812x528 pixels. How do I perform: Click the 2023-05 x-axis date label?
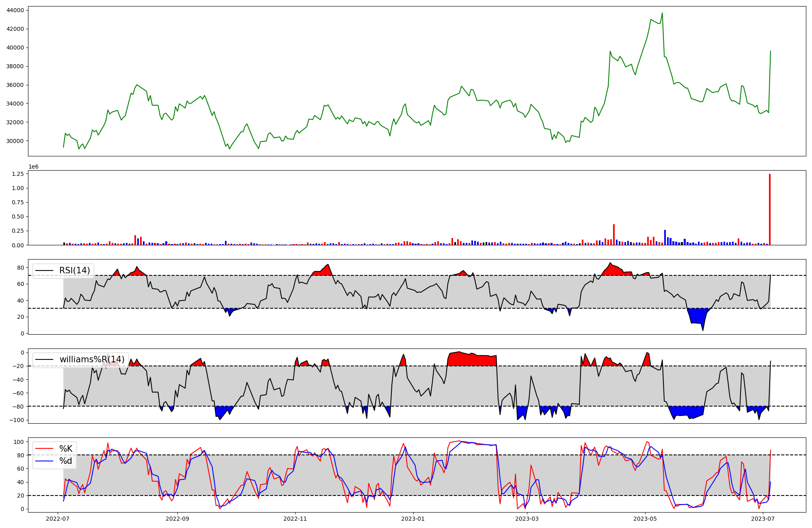pyautogui.click(x=645, y=519)
